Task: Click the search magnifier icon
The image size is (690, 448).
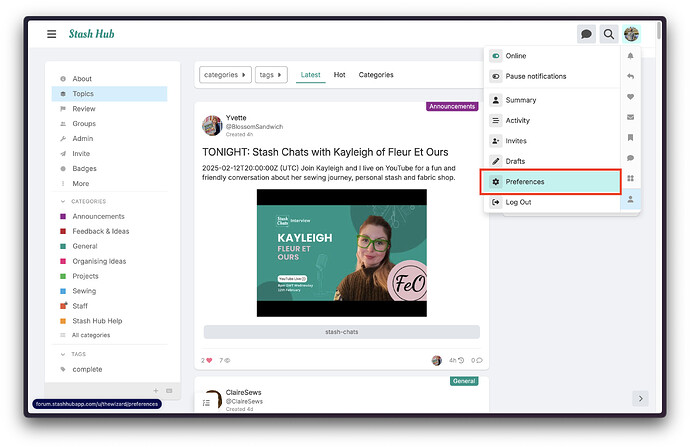Action: (609, 34)
